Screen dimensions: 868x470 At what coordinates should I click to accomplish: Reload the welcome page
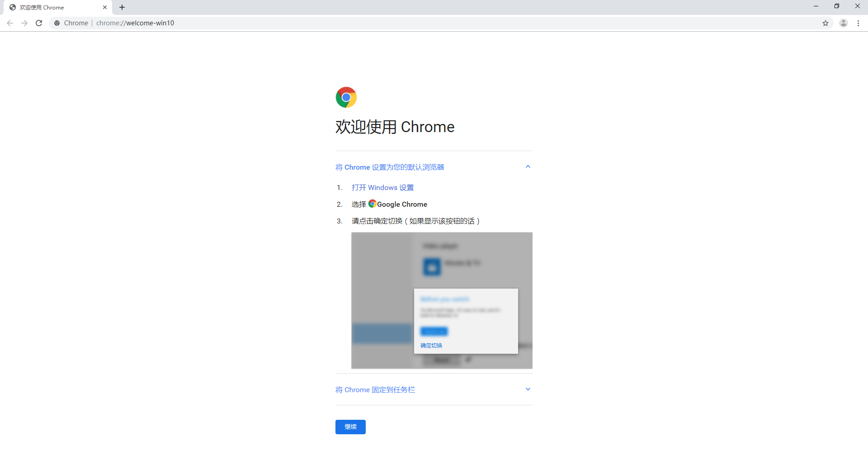(39, 23)
